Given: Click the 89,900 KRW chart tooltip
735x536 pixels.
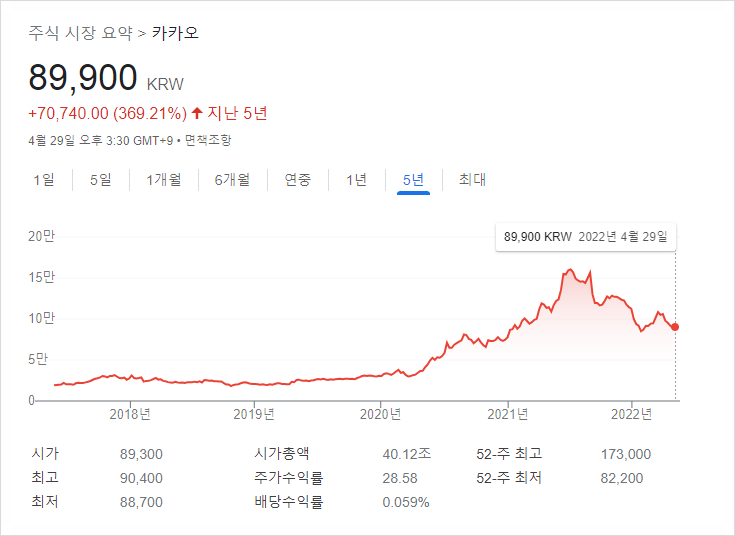Looking at the screenshot, I should click(586, 237).
